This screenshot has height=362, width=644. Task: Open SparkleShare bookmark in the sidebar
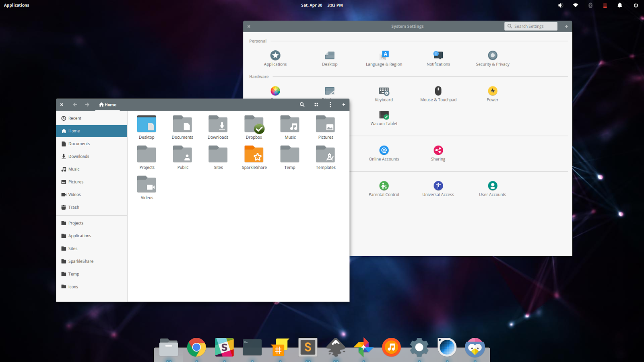(92, 261)
